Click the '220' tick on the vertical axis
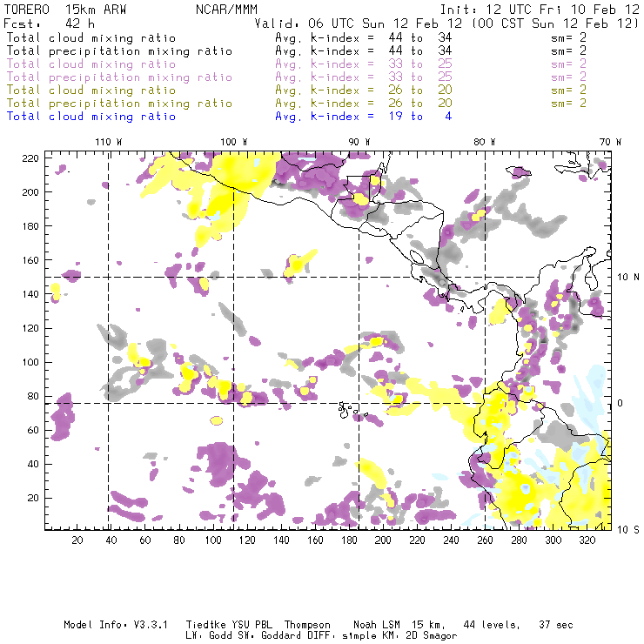The height and width of the screenshot is (644, 644). pyautogui.click(x=30, y=158)
